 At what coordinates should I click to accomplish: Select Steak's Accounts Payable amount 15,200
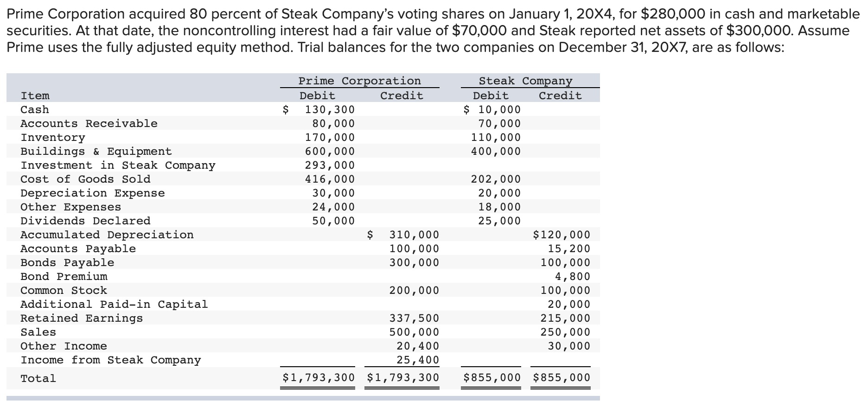pos(568,249)
